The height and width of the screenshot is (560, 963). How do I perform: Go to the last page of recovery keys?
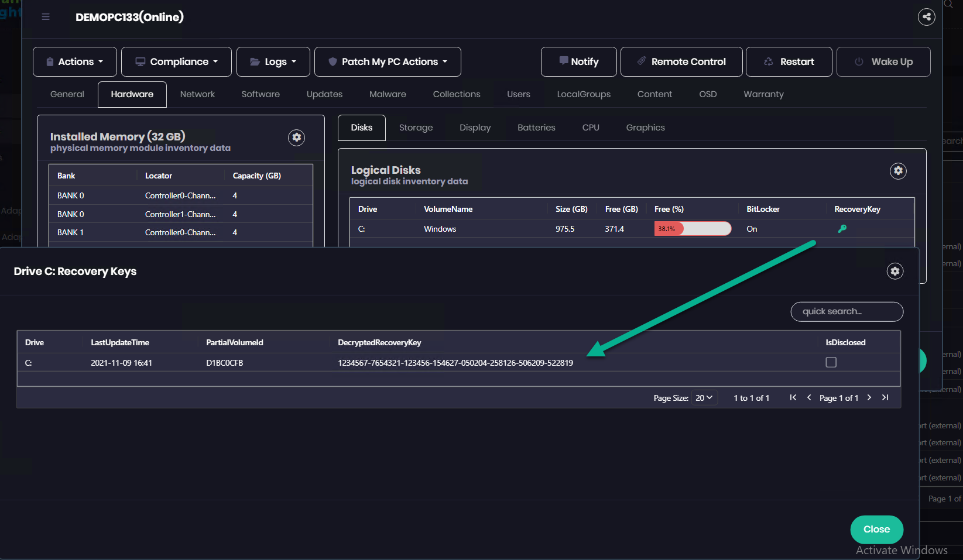tap(885, 398)
